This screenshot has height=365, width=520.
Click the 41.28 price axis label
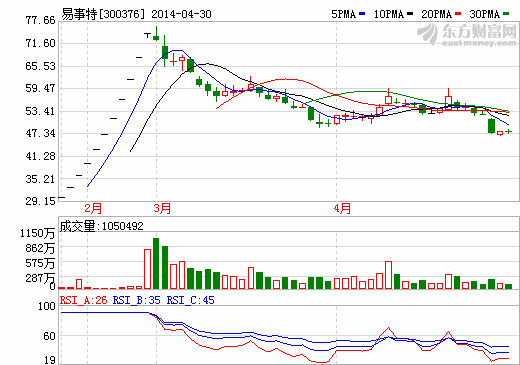point(40,156)
